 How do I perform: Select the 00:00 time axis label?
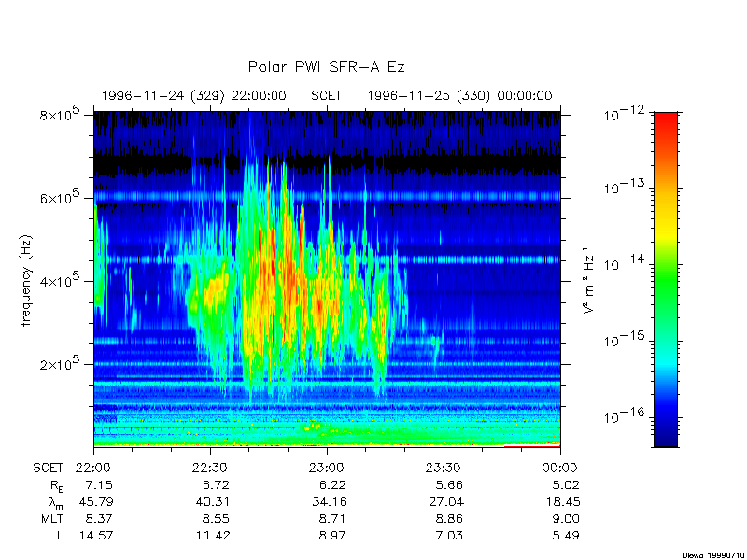click(x=559, y=468)
